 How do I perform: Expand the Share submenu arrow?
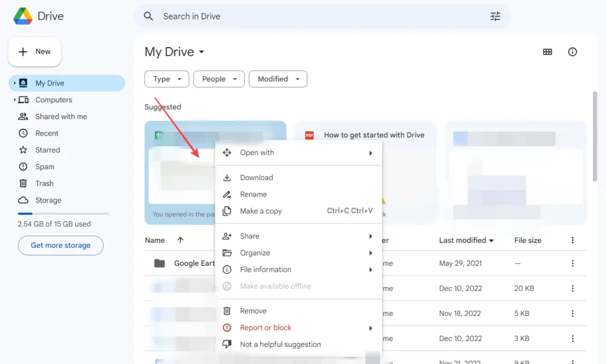(x=370, y=236)
